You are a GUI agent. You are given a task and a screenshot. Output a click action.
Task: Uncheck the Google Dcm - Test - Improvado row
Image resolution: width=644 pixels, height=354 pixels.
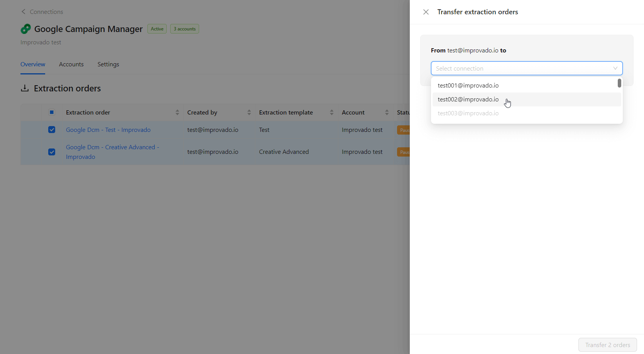pyautogui.click(x=52, y=130)
